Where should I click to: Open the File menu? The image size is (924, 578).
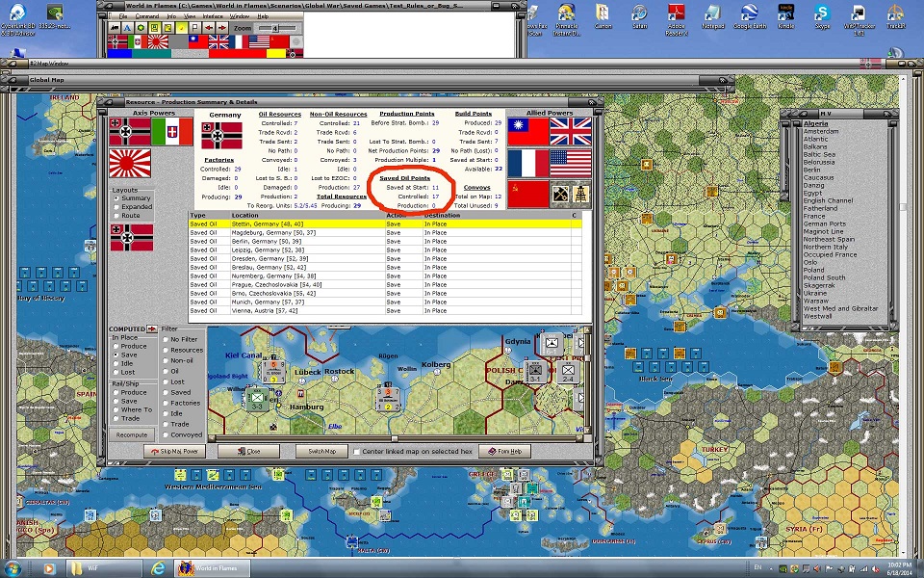[123, 16]
